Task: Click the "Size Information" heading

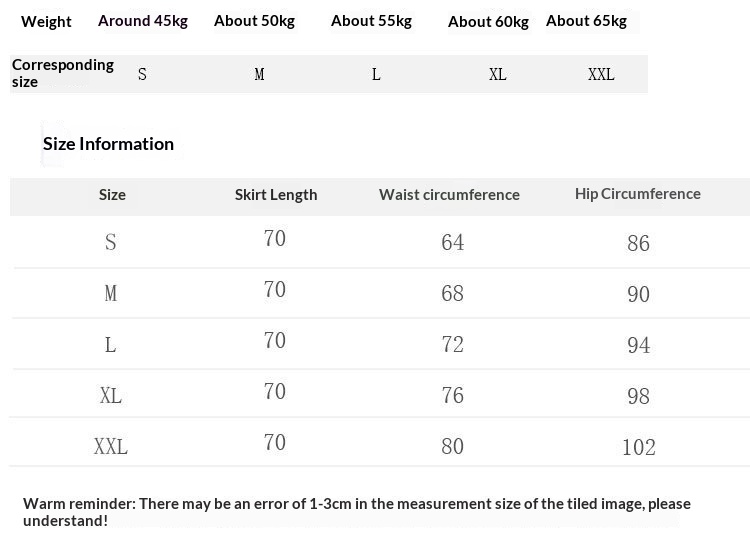Action: tap(108, 144)
